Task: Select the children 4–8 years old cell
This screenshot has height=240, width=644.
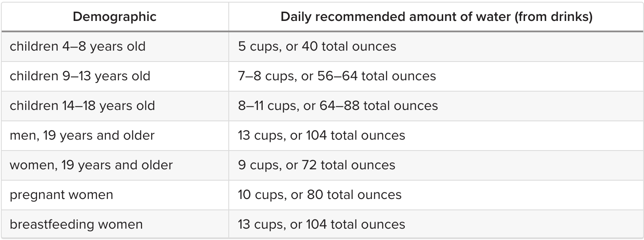Action: [x=115, y=47]
